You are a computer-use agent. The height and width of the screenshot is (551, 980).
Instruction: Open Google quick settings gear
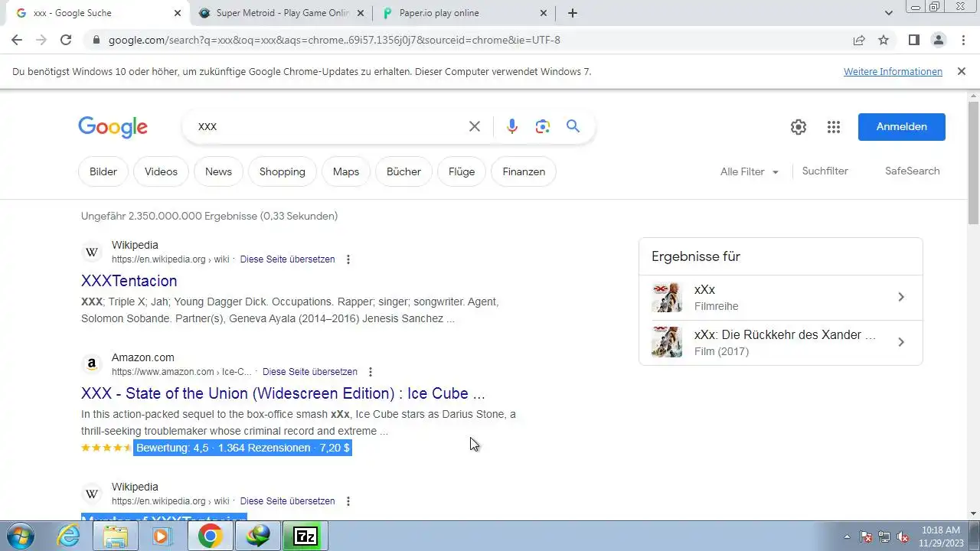coord(799,127)
